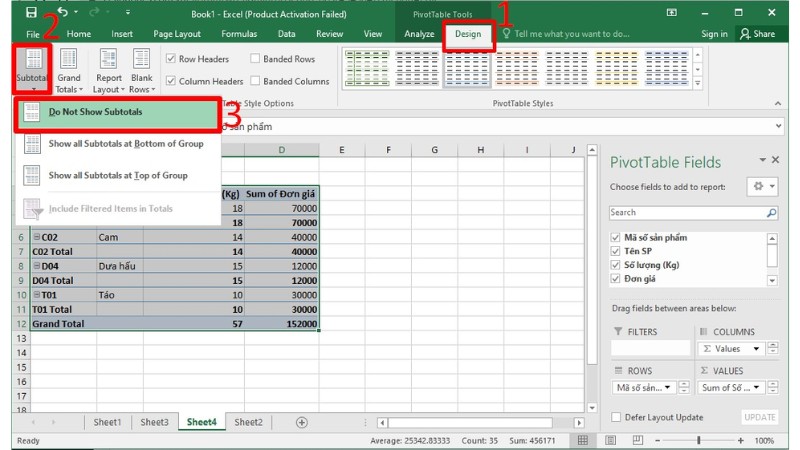Click the Save icon in title bar

tap(31, 12)
